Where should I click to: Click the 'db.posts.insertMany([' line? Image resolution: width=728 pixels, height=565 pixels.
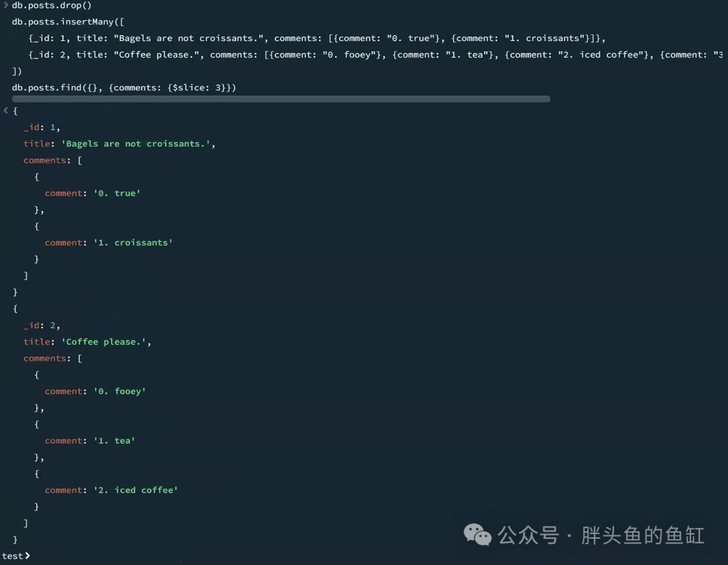[68, 22]
